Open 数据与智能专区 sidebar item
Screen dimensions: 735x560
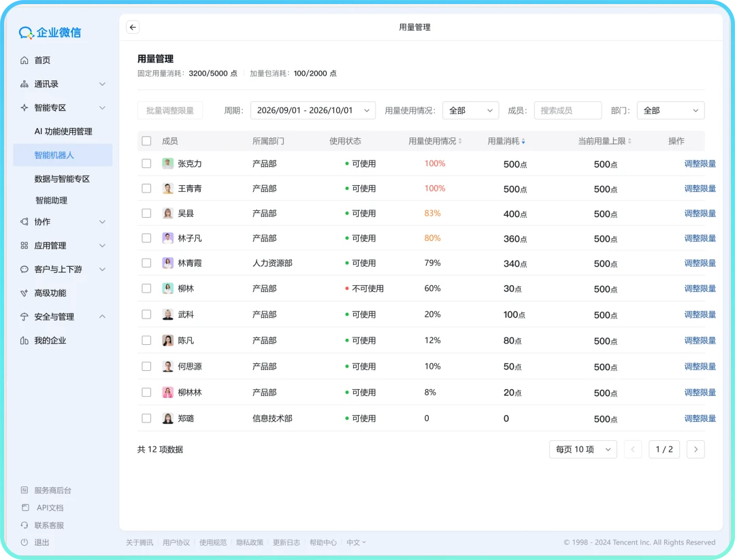[62, 178]
